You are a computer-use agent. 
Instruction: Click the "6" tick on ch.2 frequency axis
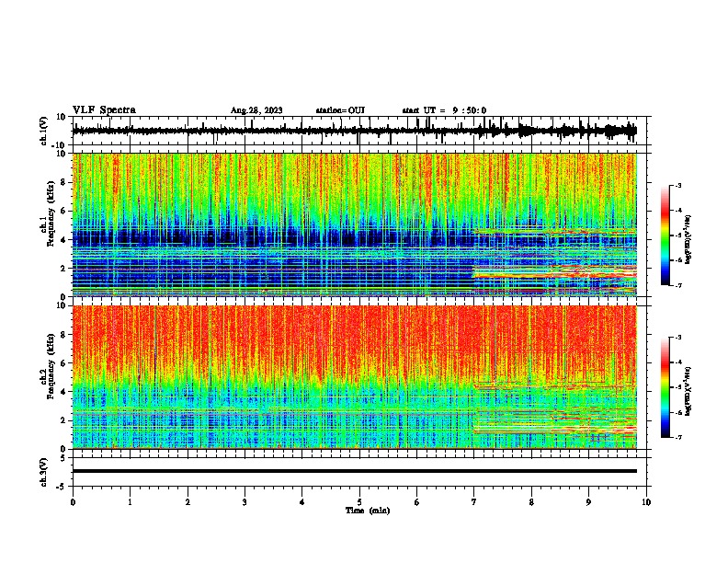coord(63,363)
